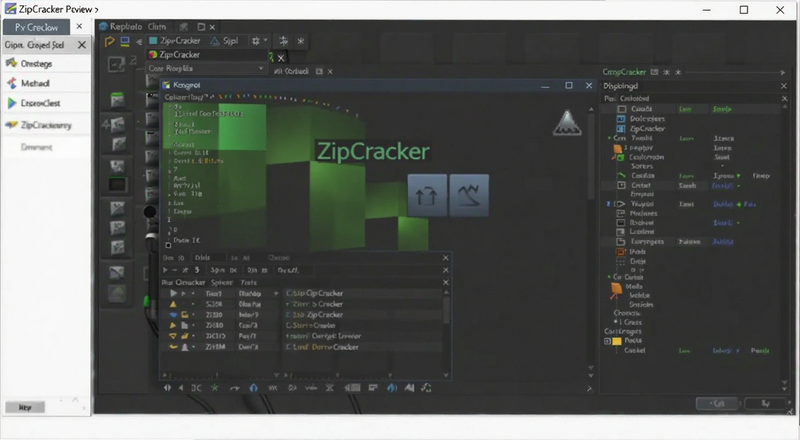Close the Ciprt Crojed Stel sidebar panel

82,45
